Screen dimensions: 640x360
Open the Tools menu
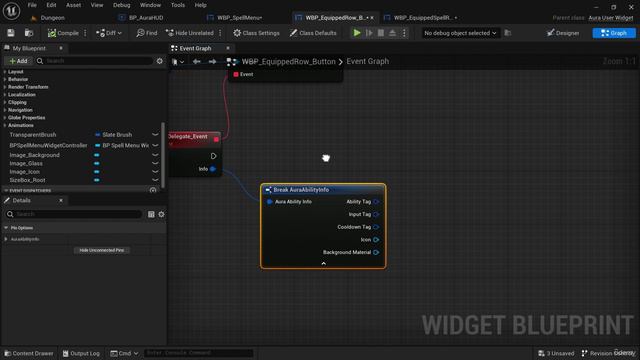178,5
